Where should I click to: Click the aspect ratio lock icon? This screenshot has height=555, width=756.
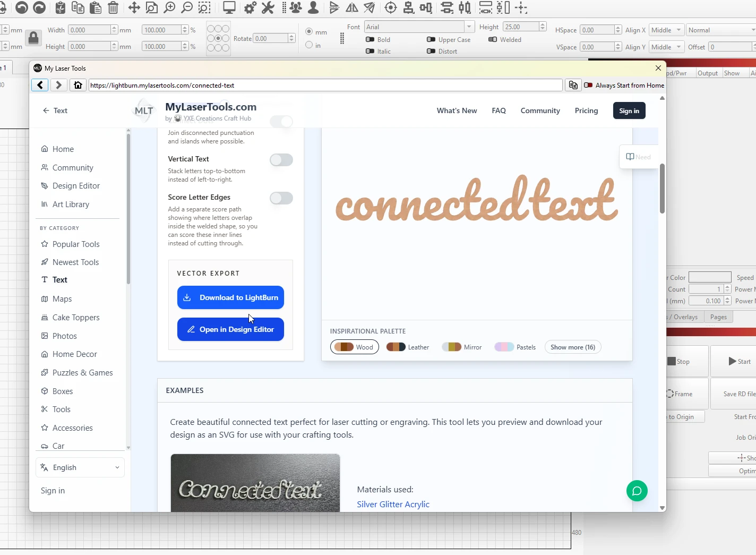33,38
